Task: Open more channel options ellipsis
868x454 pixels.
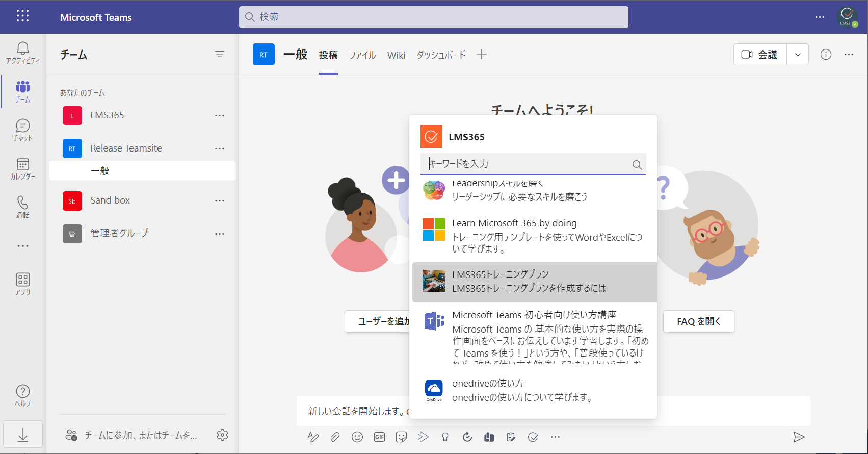Action: pyautogui.click(x=849, y=55)
